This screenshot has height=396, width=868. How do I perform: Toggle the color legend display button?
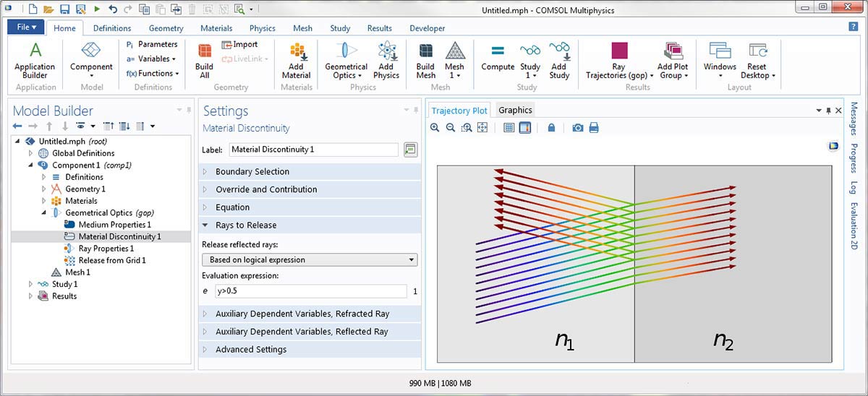pos(525,128)
